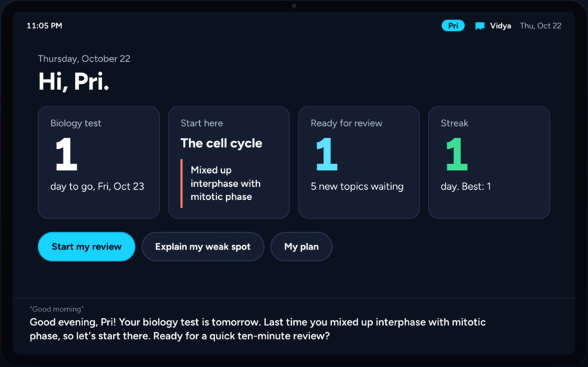Screen dimensions: 588x367
Task: Start my review button
Action: [87, 247]
